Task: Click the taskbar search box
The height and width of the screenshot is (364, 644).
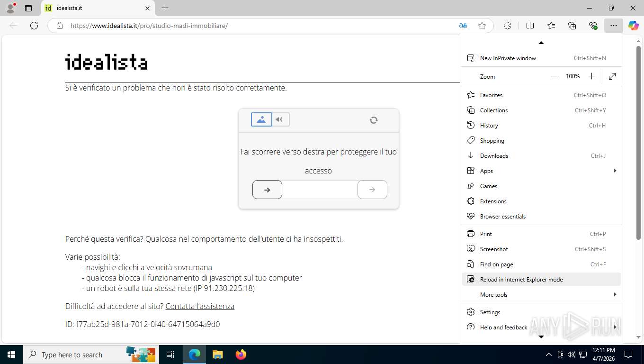Action: click(90, 355)
